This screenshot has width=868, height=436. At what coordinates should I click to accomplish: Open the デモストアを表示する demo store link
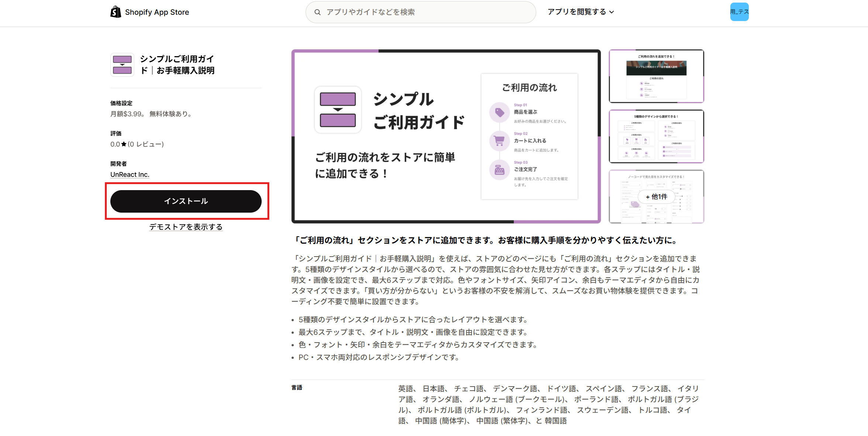coord(186,227)
